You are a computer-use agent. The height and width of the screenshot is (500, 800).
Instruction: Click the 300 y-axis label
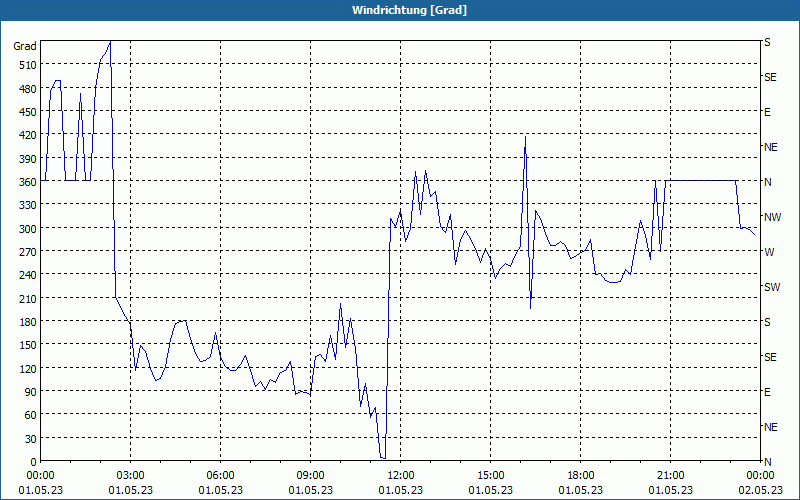(x=28, y=228)
